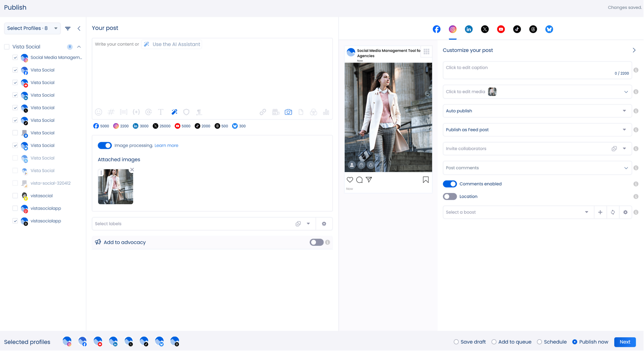Click the Next button
The image size is (644, 351).
[625, 342]
